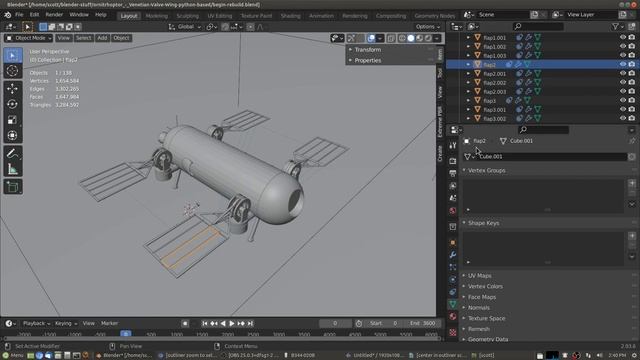Toggle X-ray mode in viewport header

[391, 38]
